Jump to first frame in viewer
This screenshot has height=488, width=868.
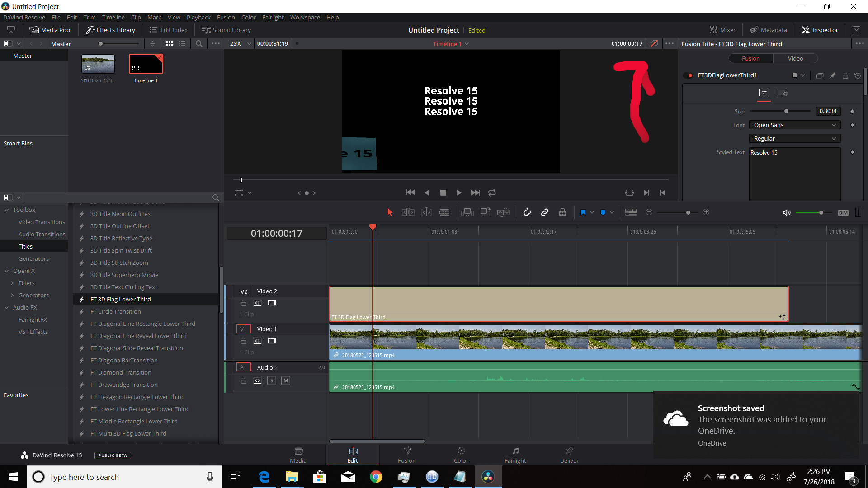410,192
